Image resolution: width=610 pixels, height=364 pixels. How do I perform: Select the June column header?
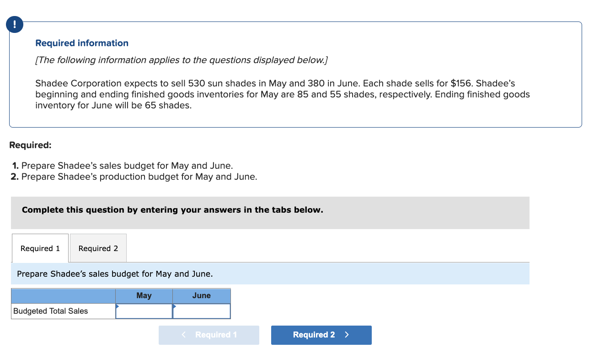pyautogui.click(x=201, y=296)
